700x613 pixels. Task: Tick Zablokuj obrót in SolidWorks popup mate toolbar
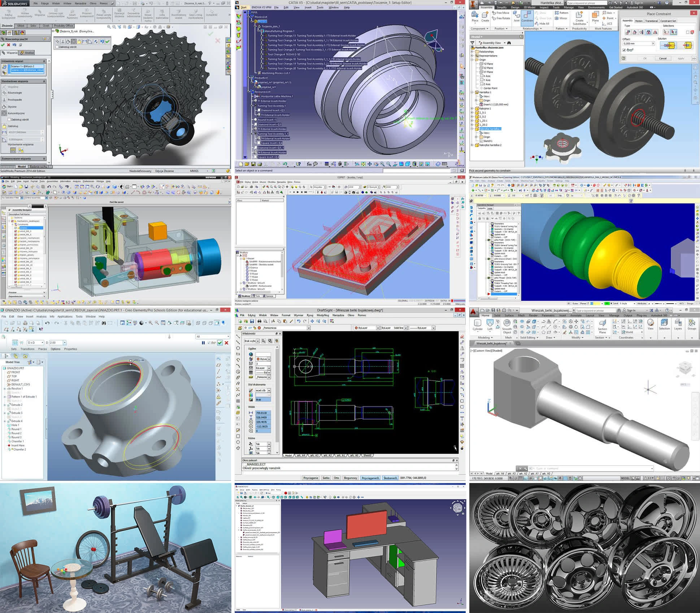pos(57,47)
